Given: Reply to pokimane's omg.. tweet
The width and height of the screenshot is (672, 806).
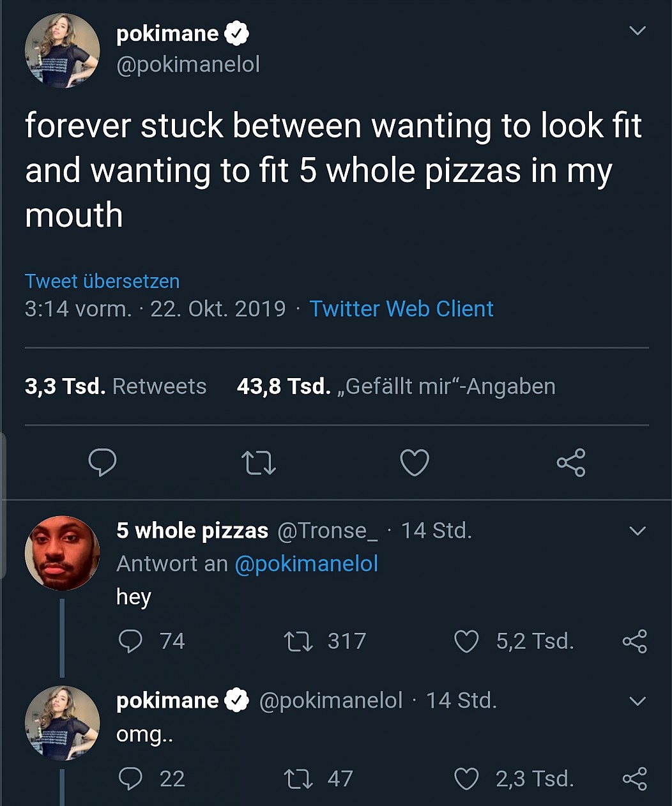Looking at the screenshot, I should click(131, 779).
